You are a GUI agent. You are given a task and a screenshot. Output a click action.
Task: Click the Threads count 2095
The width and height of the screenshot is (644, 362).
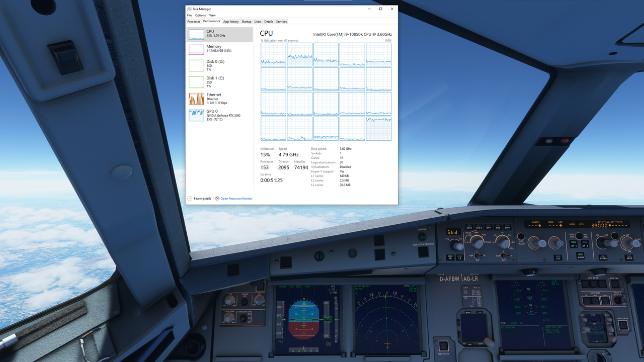click(284, 167)
